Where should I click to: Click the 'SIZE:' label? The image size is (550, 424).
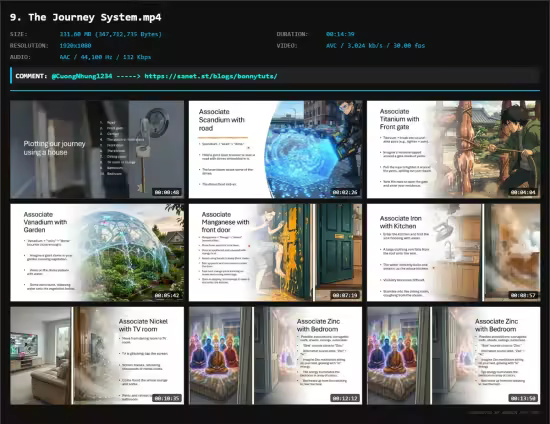click(x=19, y=34)
